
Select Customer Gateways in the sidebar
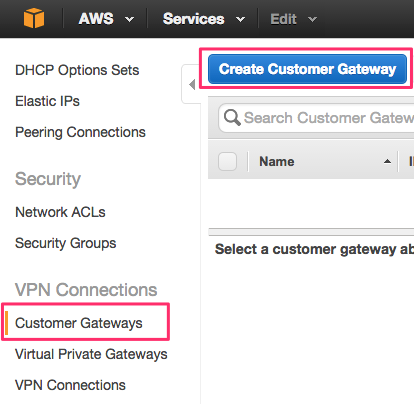click(x=79, y=323)
